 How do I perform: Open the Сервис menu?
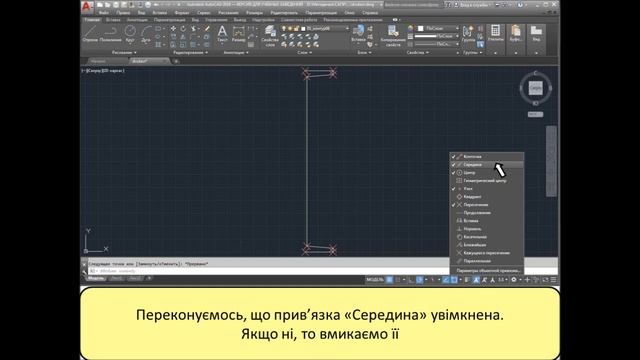[203, 13]
